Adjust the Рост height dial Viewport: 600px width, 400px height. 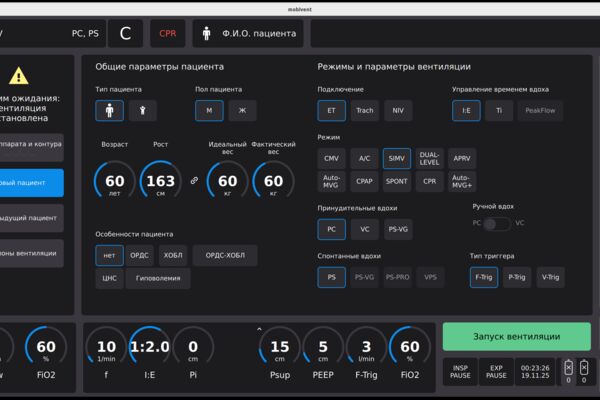(x=161, y=181)
